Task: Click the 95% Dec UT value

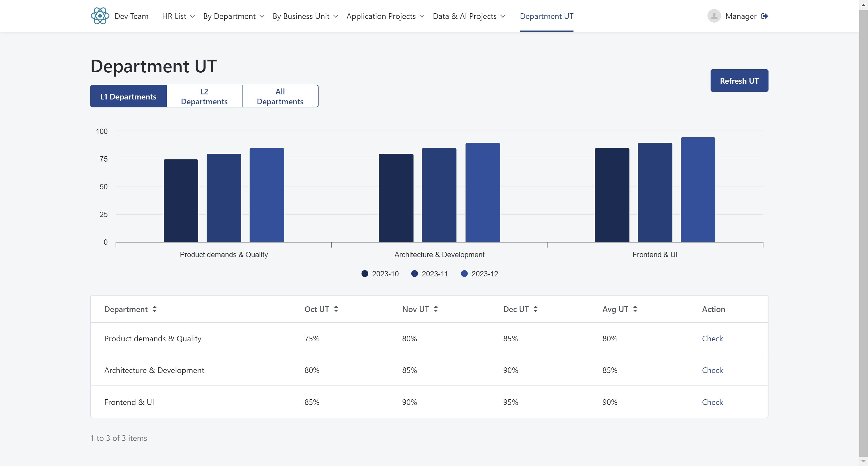Action: pyautogui.click(x=510, y=402)
